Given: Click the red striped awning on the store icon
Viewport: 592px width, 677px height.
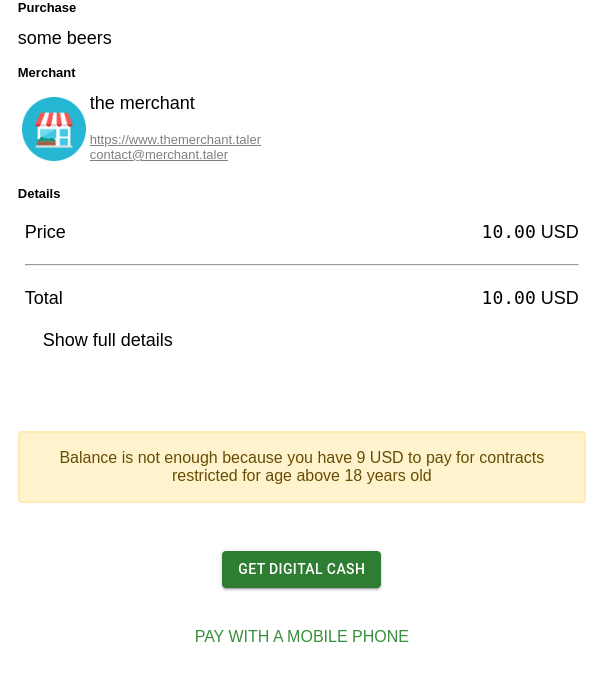Looking at the screenshot, I should pyautogui.click(x=54, y=119).
